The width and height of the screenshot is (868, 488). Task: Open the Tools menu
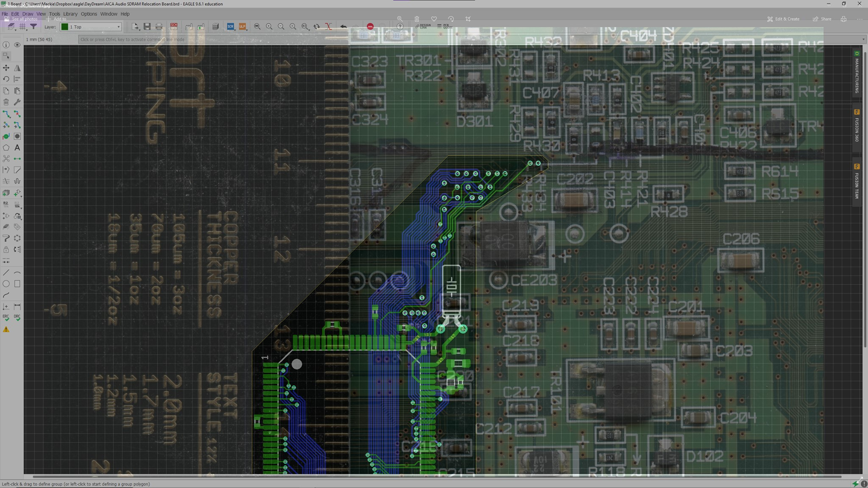(54, 14)
